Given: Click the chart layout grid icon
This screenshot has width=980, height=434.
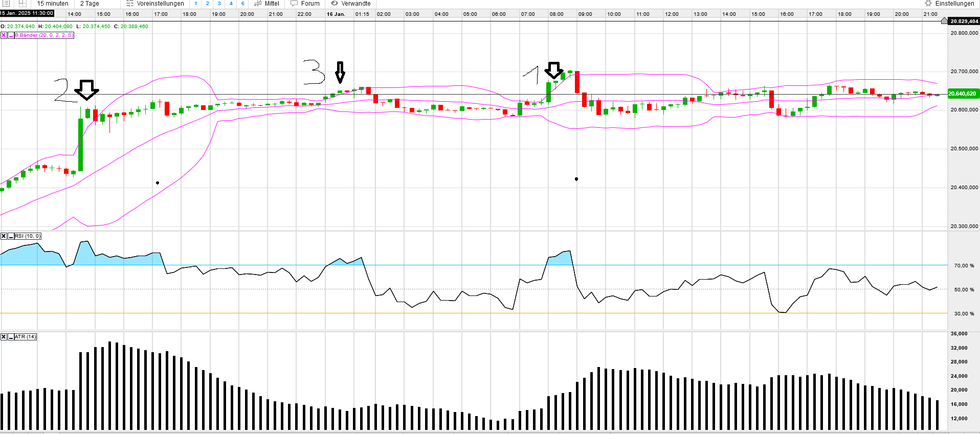Looking at the screenshot, I should coord(23,3).
